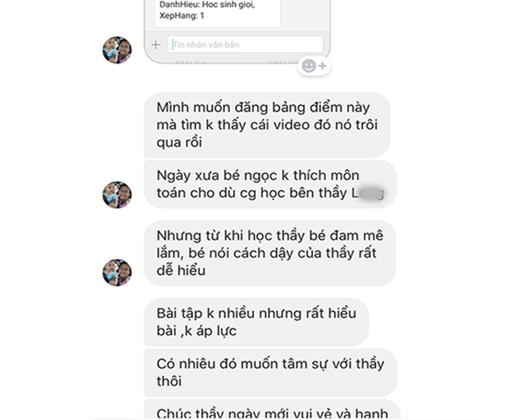Select the 'Nhưng từ khi học thầy' message
This screenshot has width=522, height=420.
click(x=270, y=253)
